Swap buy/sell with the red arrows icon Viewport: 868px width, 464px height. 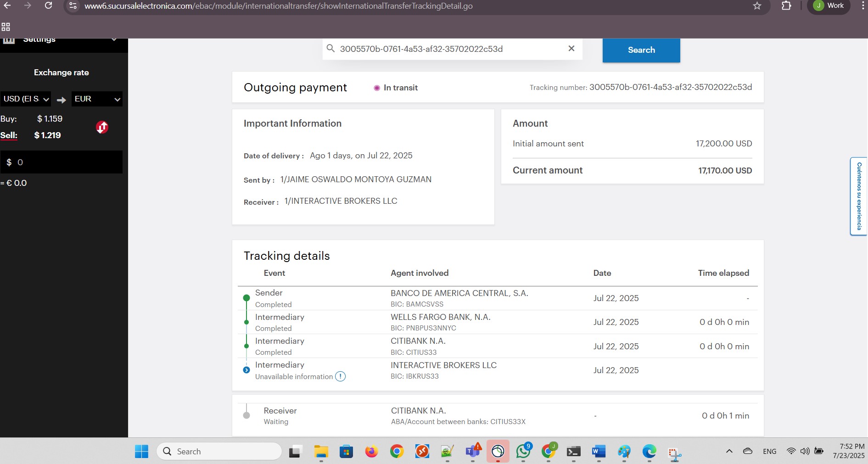102,127
